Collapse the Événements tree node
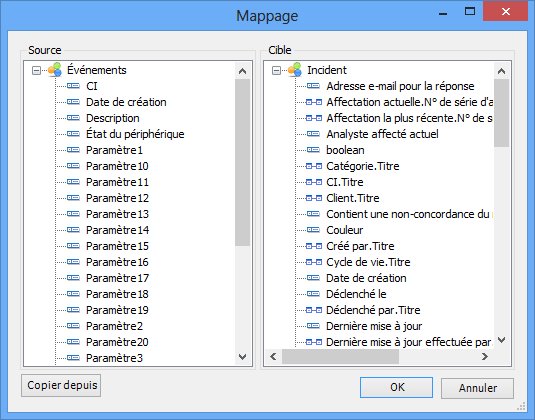The height and width of the screenshot is (420, 535). pos(36,71)
